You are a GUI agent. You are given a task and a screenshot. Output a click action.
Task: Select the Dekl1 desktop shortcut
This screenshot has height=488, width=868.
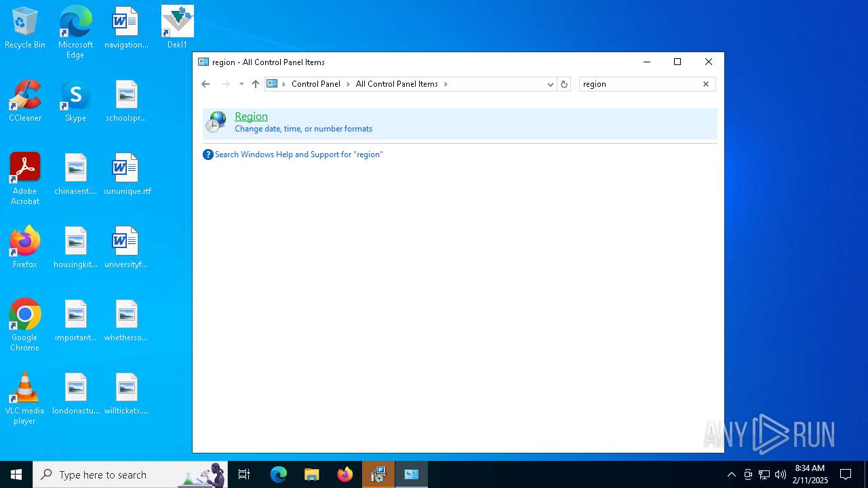tap(178, 27)
